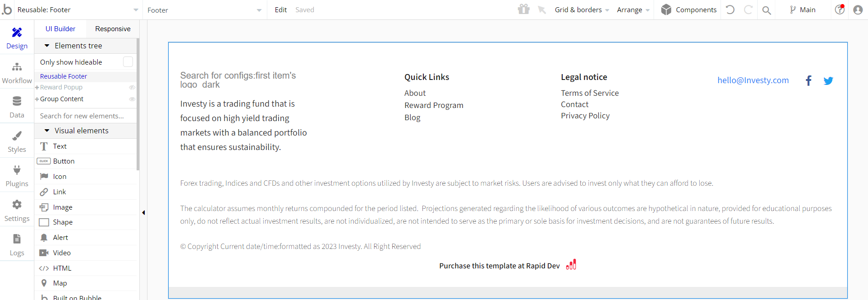The width and height of the screenshot is (868, 300).
Task: Select the Map visual element
Action: pyautogui.click(x=86, y=283)
